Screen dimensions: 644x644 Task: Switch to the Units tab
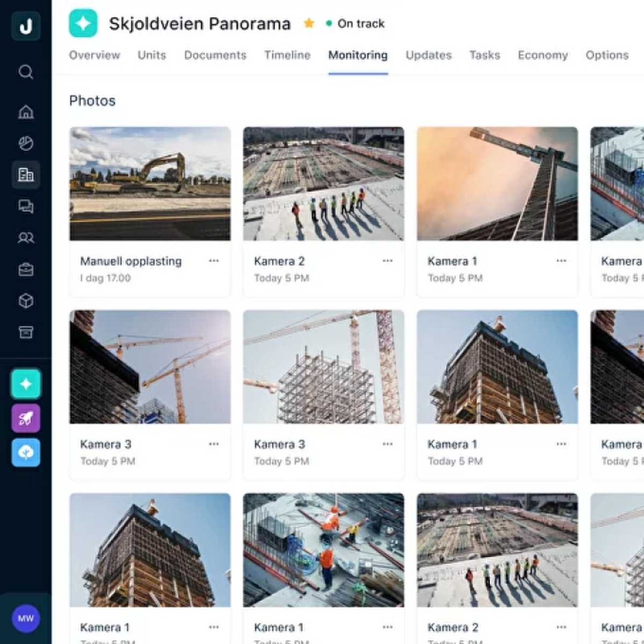152,55
